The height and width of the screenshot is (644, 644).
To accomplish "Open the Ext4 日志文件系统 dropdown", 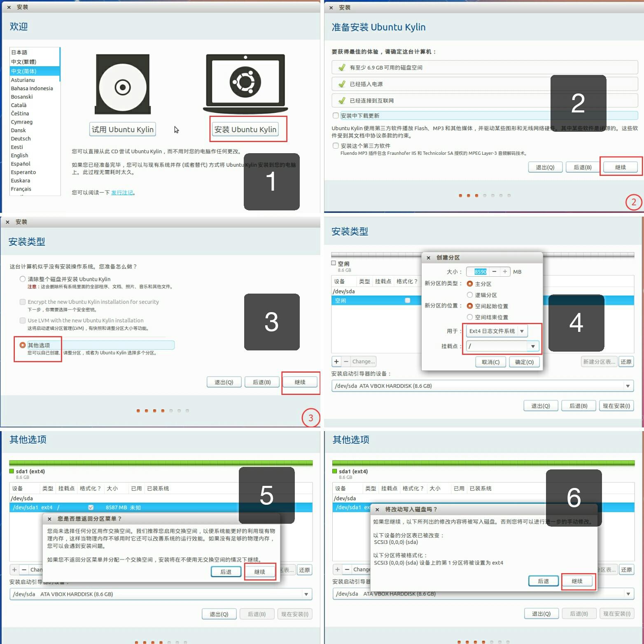I will pyautogui.click(x=497, y=331).
